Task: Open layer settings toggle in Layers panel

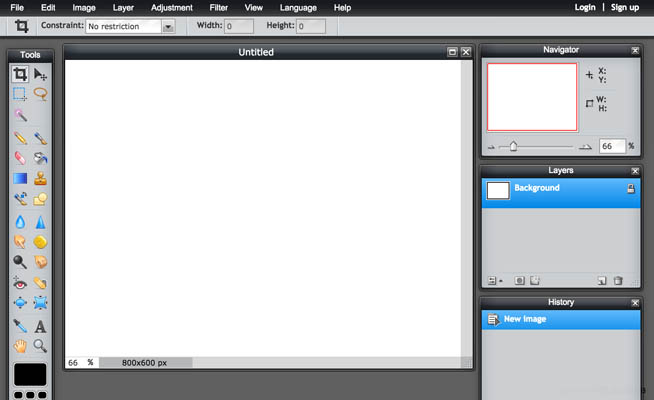Action: point(494,281)
